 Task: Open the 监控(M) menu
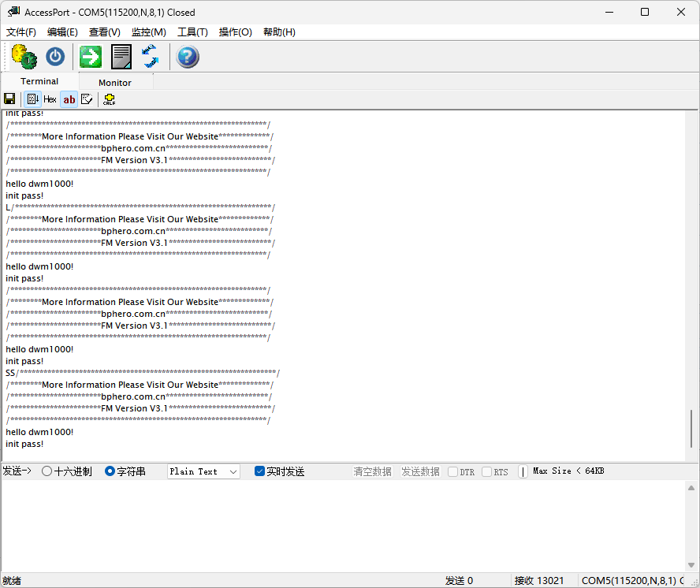click(x=148, y=32)
